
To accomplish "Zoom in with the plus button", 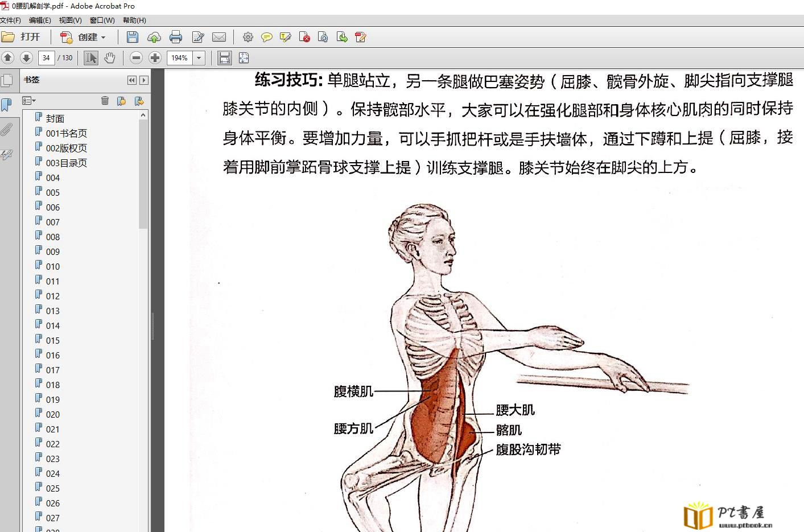I will (155, 57).
